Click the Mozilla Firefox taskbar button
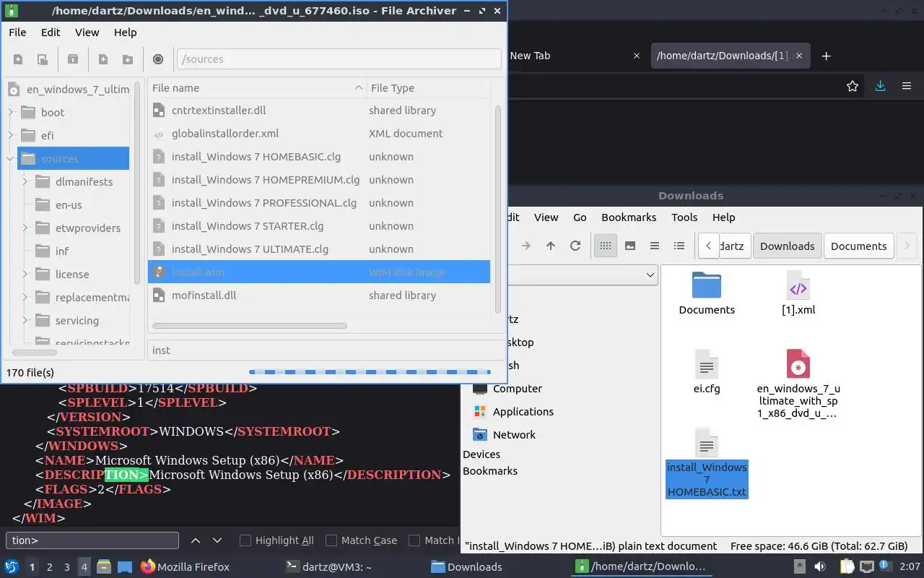Image resolution: width=924 pixels, height=578 pixels. (x=185, y=566)
